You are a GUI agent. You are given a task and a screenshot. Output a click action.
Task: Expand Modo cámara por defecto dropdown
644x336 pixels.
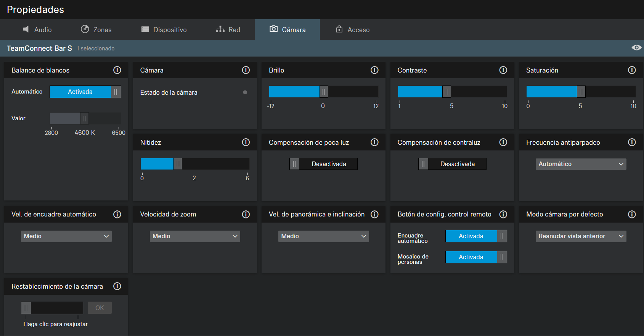pyautogui.click(x=580, y=236)
